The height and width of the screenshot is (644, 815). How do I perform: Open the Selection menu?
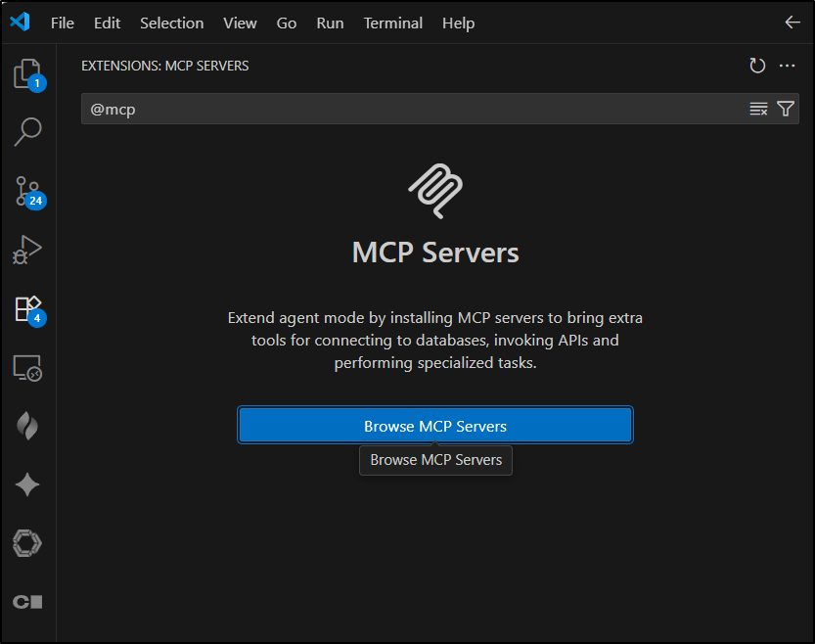click(172, 23)
